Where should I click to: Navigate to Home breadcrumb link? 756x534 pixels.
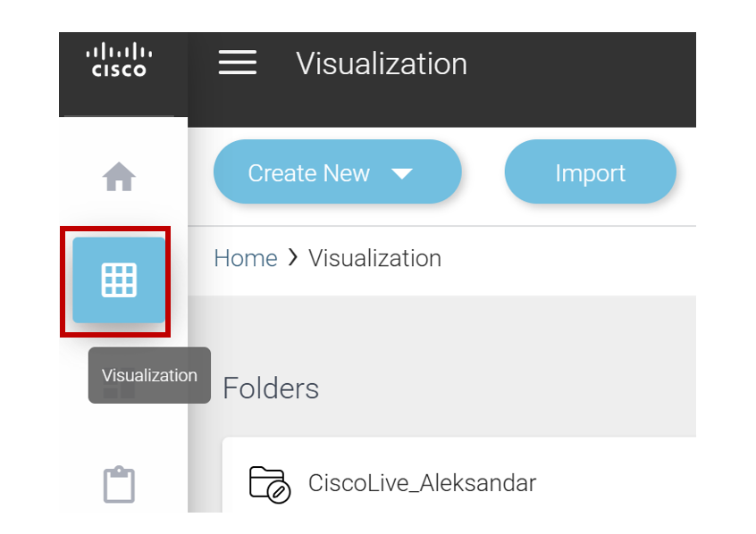(x=245, y=258)
